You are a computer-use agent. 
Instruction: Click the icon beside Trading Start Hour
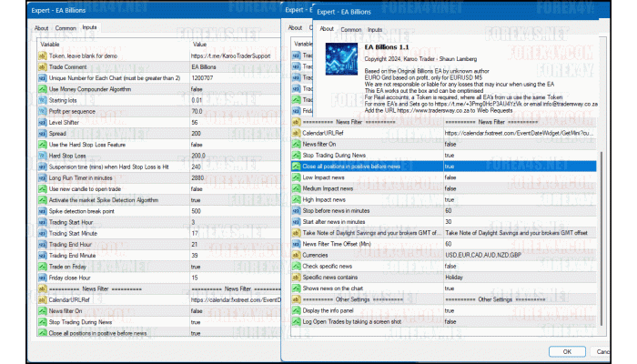click(x=42, y=222)
